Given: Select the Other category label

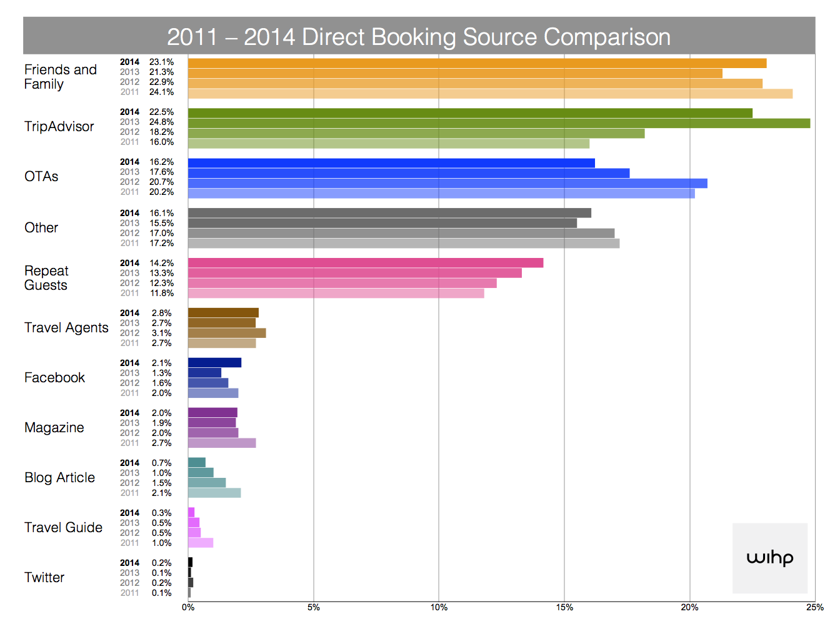Looking at the screenshot, I should [x=41, y=228].
